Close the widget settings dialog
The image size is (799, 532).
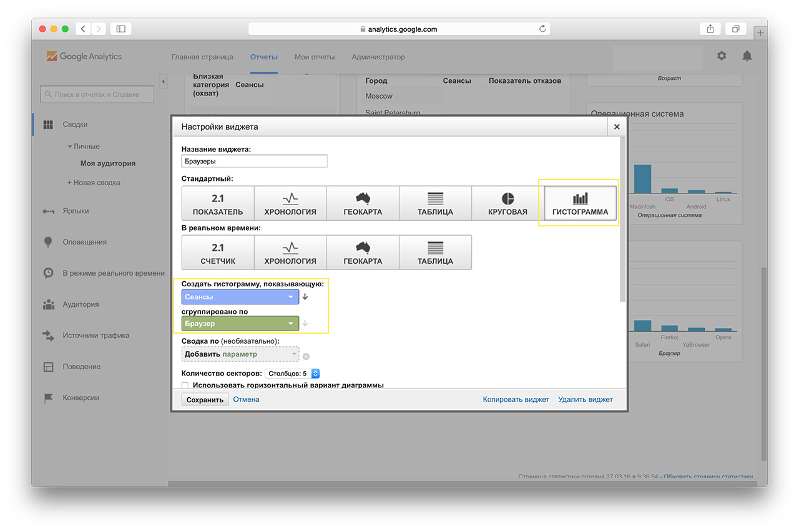pyautogui.click(x=617, y=127)
